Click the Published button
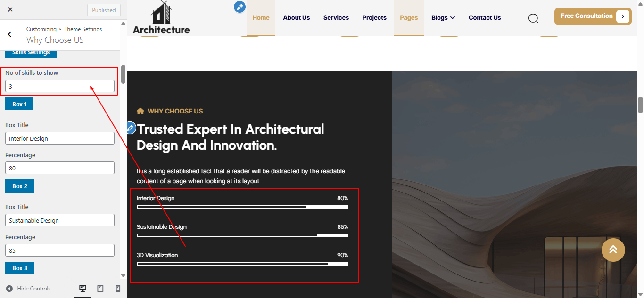Image resolution: width=644 pixels, height=298 pixels. click(104, 10)
